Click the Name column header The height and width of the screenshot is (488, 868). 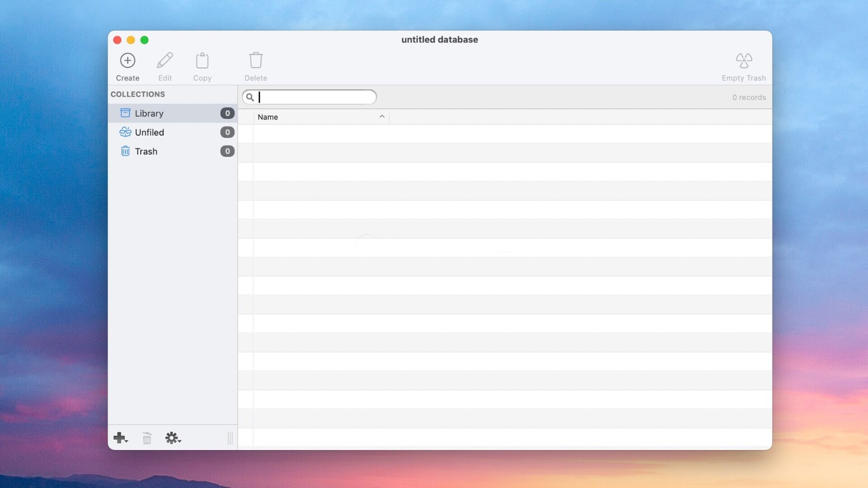(x=321, y=117)
